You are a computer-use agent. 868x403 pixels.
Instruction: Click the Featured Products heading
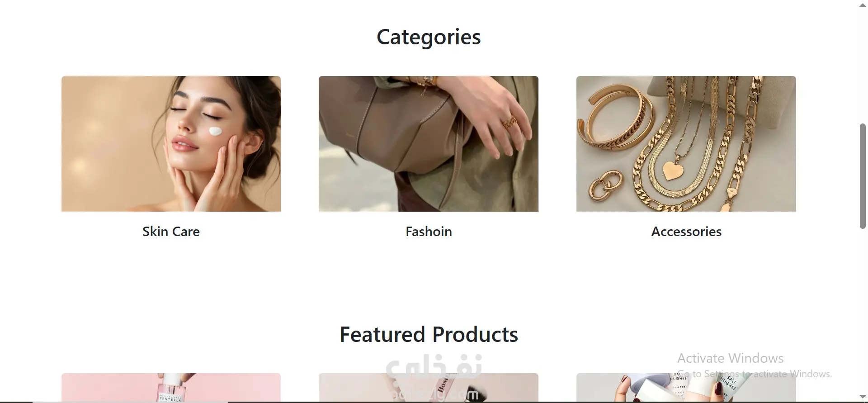[429, 335]
